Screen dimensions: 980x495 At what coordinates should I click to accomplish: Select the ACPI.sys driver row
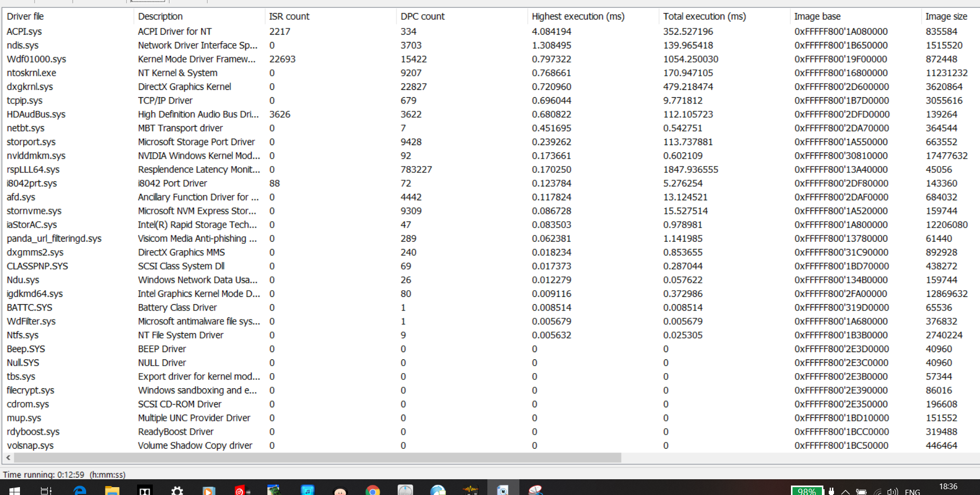491,32
